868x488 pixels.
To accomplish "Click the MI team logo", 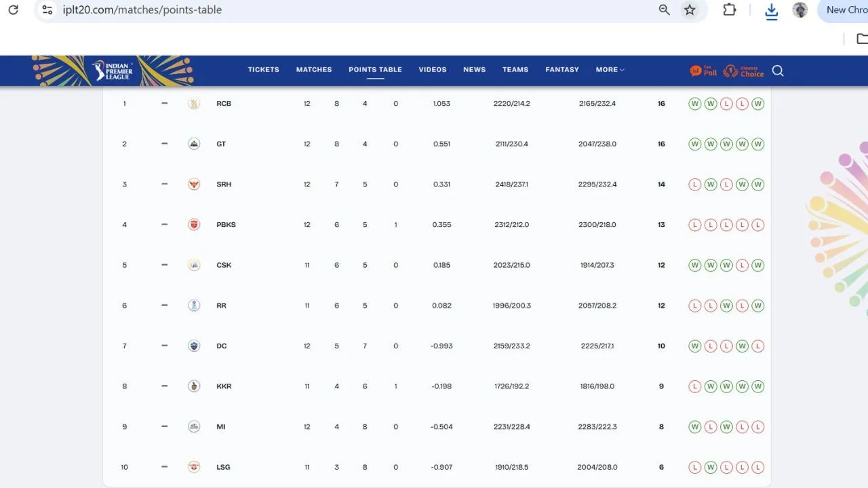I will (194, 426).
